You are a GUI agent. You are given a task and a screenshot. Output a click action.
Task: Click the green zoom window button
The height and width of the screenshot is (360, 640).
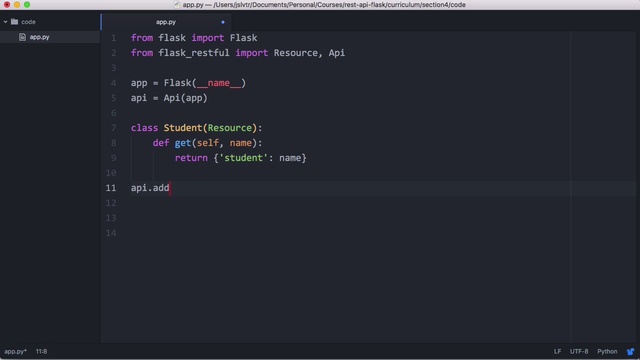pyautogui.click(x=27, y=4)
